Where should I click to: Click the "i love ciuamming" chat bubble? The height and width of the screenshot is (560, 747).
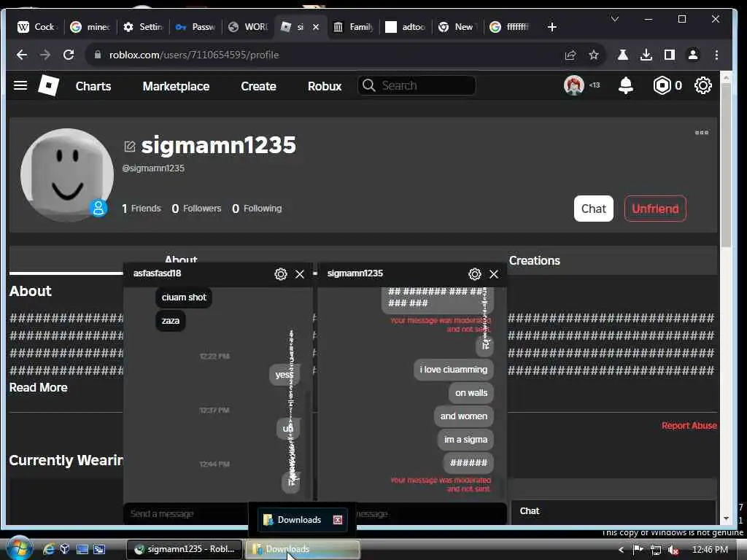[x=454, y=370]
